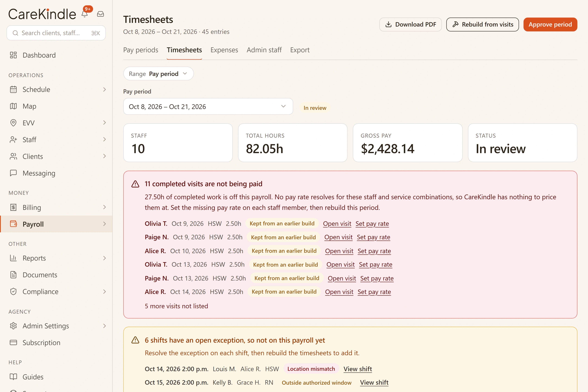
Task: Expand the Payroll menu chevron
Action: (104, 224)
